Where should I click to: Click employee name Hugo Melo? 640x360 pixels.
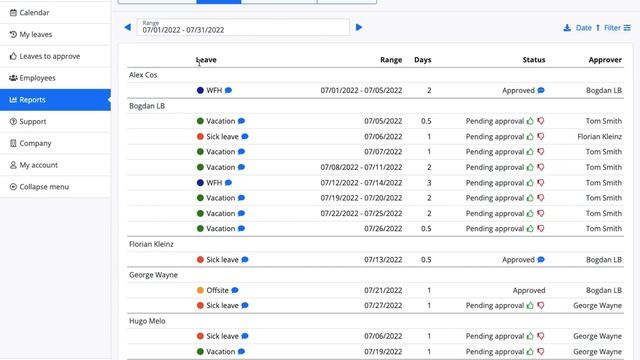point(147,321)
